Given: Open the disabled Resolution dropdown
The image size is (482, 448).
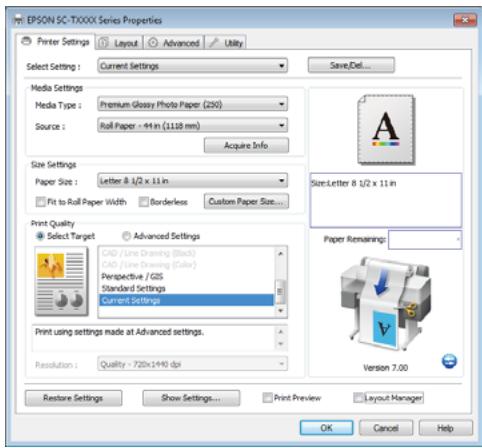Looking at the screenshot, I should 193,364.
